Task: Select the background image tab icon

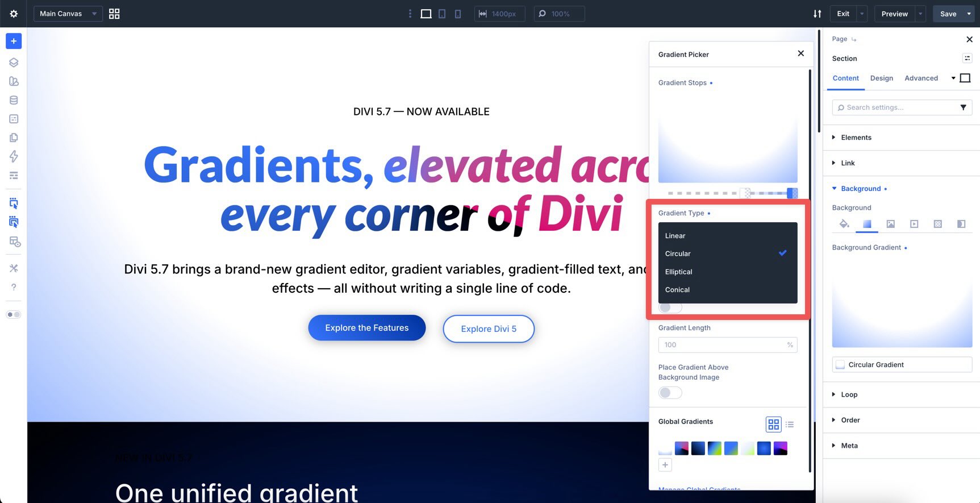Action: click(891, 224)
